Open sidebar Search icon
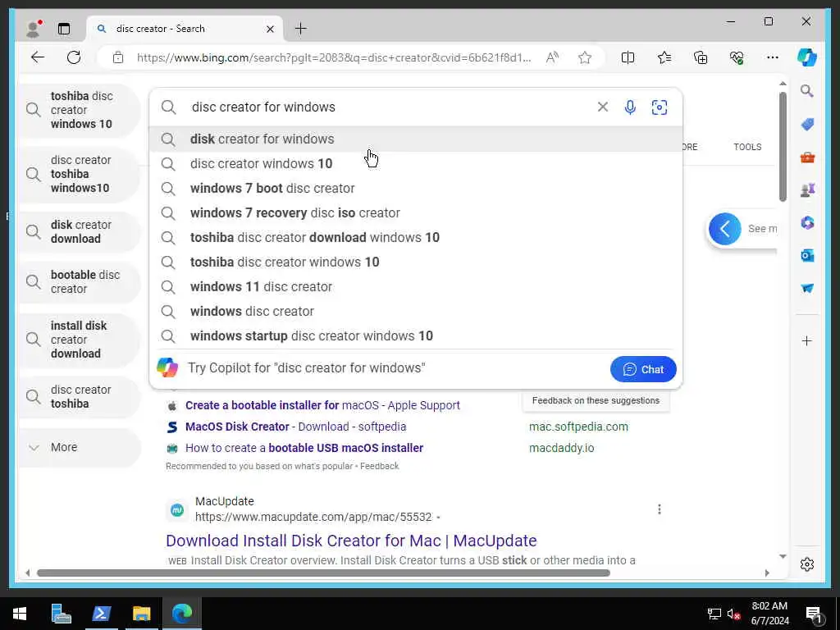Image resolution: width=840 pixels, height=630 pixels. click(807, 91)
